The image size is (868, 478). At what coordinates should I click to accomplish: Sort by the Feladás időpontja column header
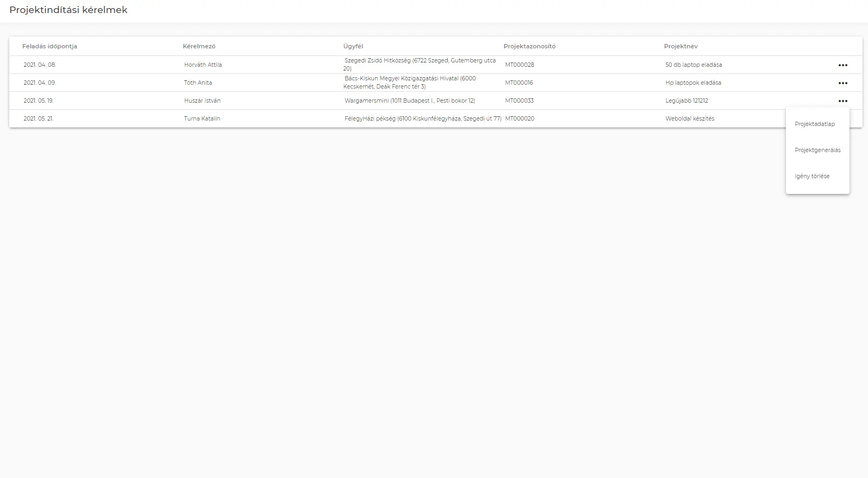(x=49, y=47)
